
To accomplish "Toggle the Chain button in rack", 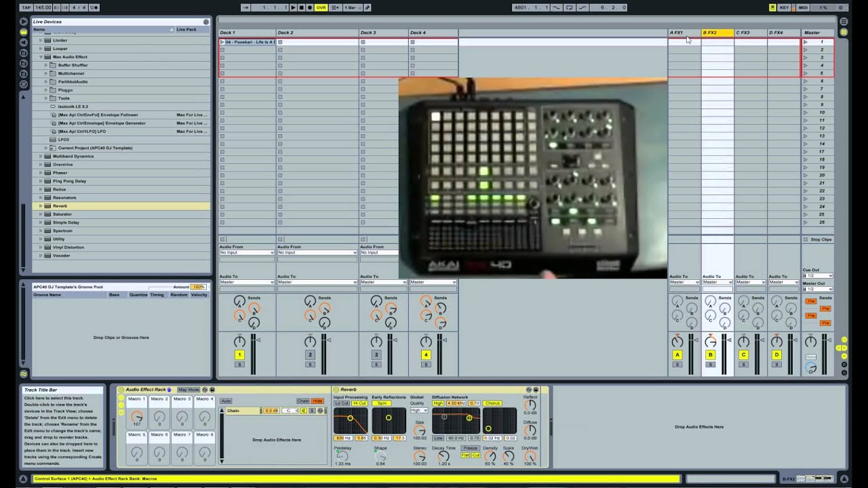I will tap(303, 401).
